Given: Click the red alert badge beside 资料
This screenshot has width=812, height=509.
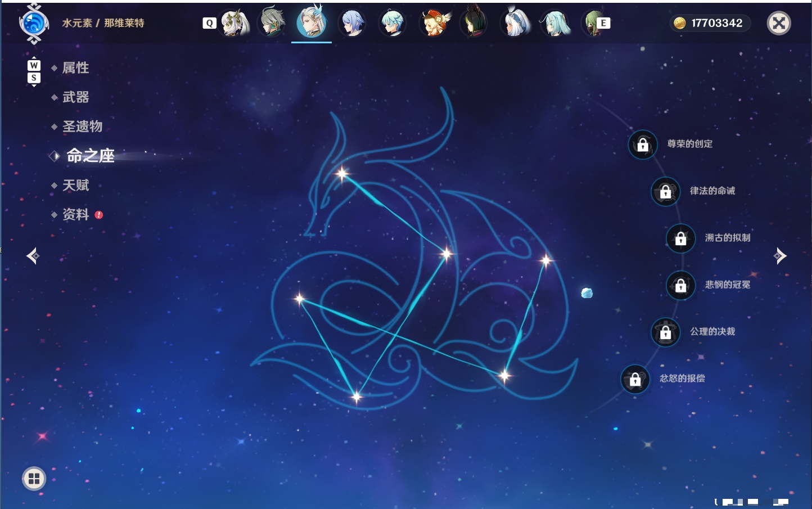Looking at the screenshot, I should [99, 215].
